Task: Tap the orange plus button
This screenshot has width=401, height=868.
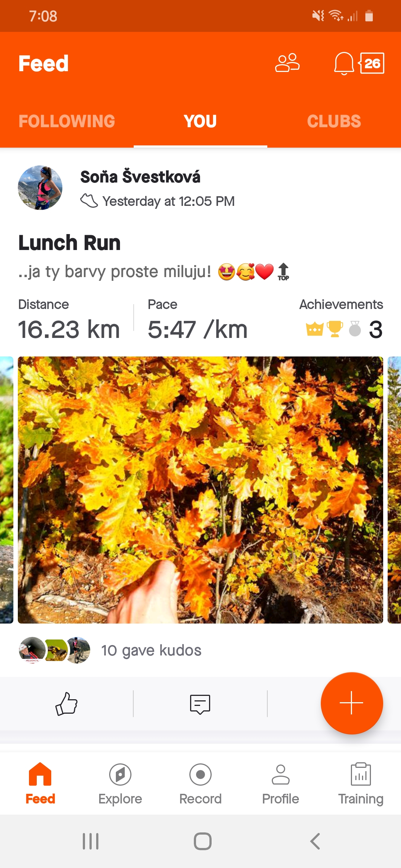Action: [352, 703]
